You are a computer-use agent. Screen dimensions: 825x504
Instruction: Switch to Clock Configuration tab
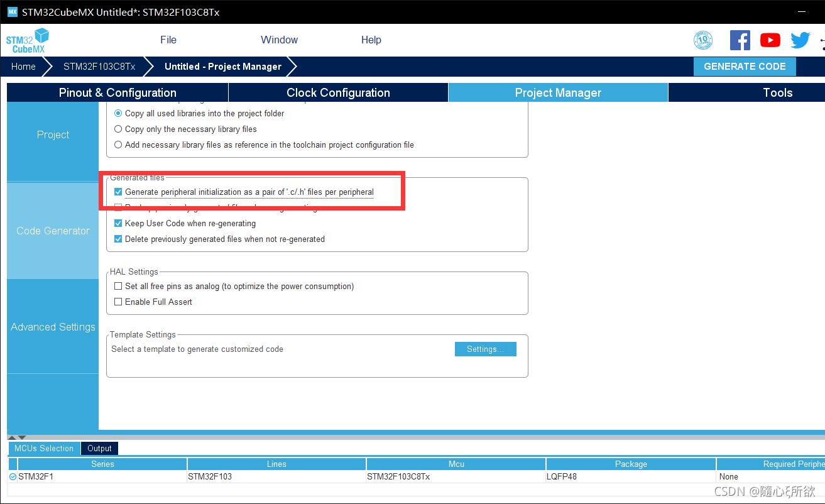tap(338, 92)
